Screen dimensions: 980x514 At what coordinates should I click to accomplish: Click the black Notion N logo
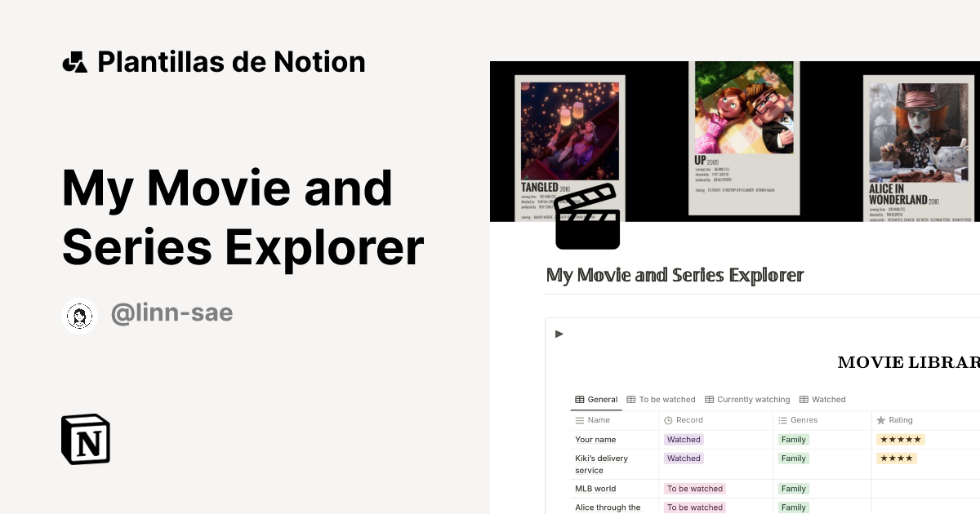click(x=85, y=439)
